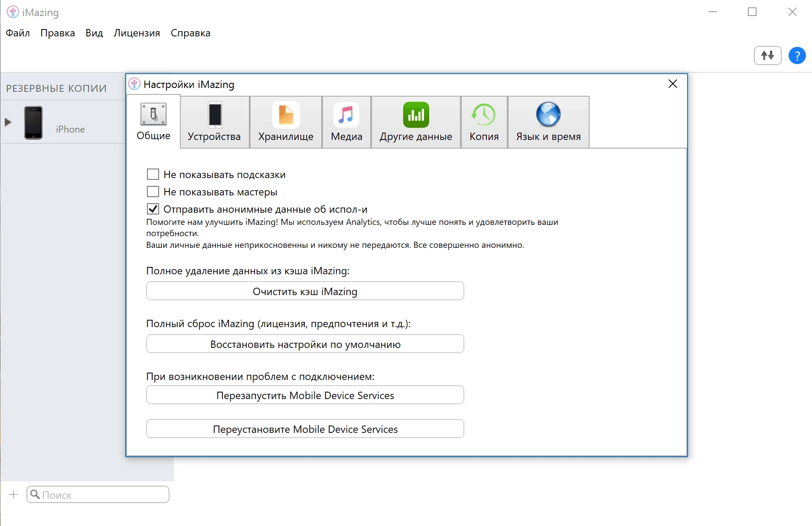Enable Не показывать мастеры checkbox
The width and height of the screenshot is (812, 526).
pyautogui.click(x=153, y=192)
